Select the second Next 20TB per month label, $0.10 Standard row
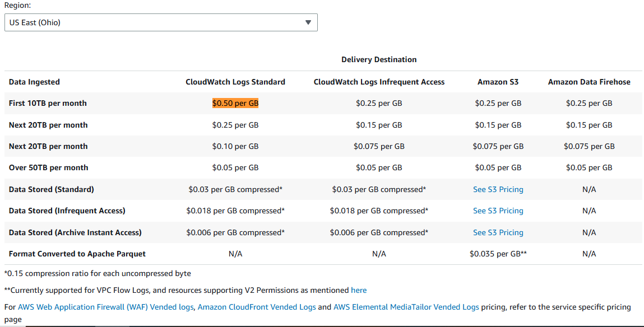Screen dimensions: 644x327 pos(48,146)
